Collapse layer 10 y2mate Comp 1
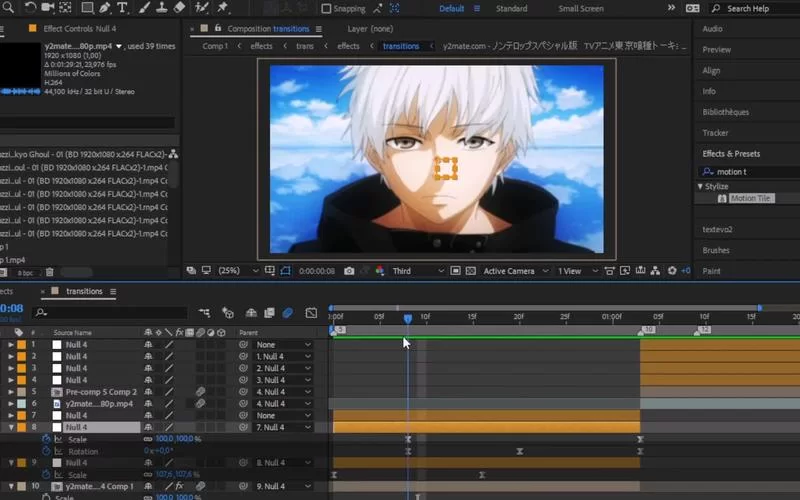Screen dimensions: 800x500 point(10,487)
